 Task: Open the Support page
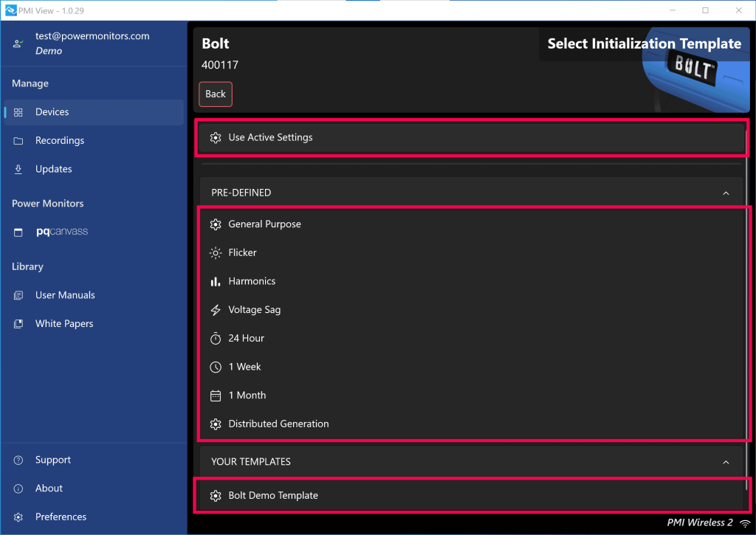(52, 460)
